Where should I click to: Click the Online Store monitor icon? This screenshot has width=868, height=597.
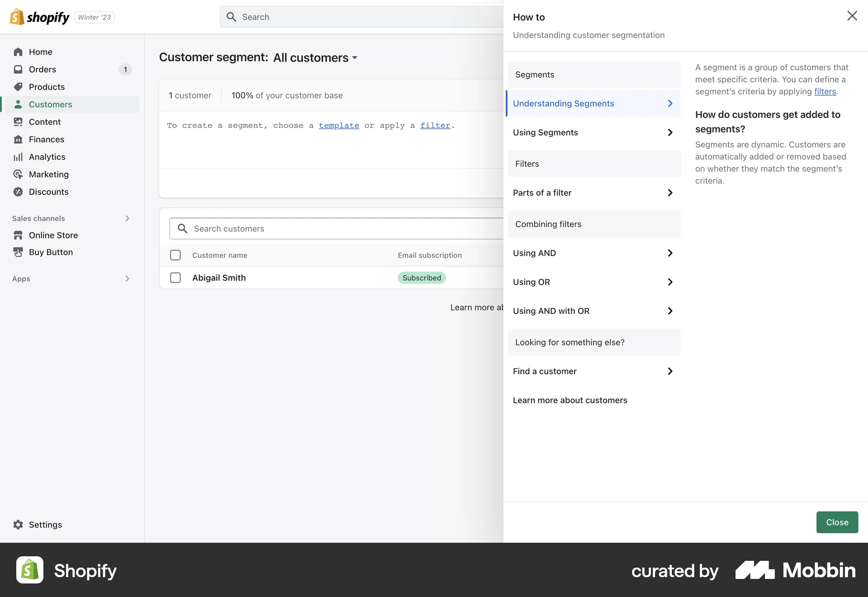(x=18, y=235)
